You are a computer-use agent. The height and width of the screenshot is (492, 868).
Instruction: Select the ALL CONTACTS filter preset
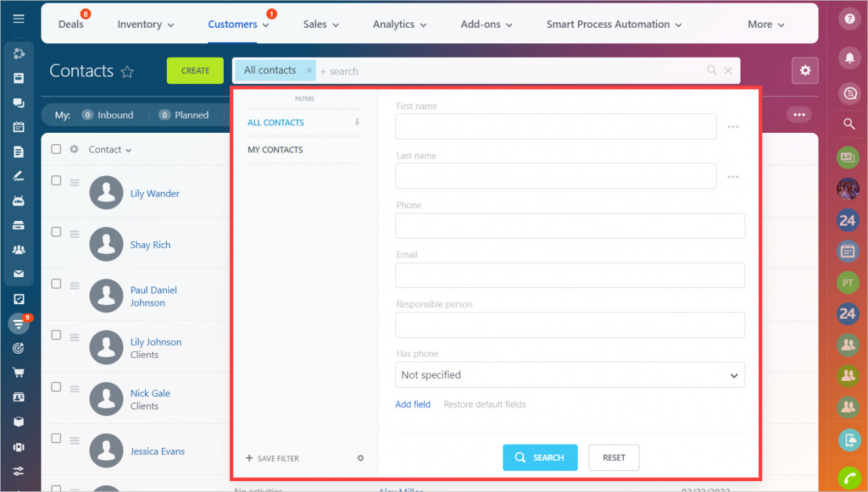point(276,123)
